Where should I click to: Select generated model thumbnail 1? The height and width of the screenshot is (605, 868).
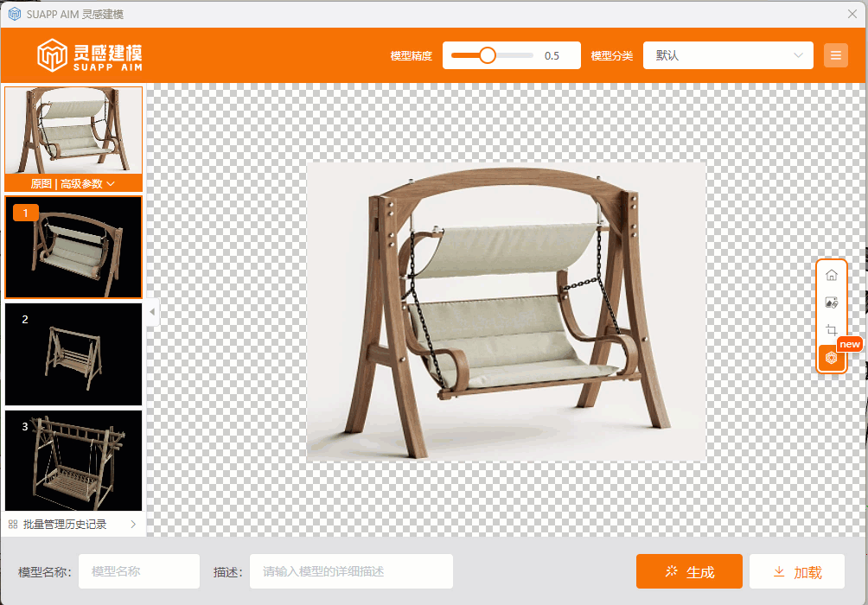(73, 247)
